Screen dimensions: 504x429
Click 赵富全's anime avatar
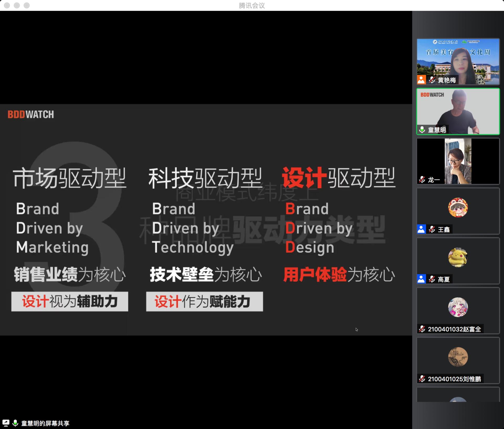(458, 307)
